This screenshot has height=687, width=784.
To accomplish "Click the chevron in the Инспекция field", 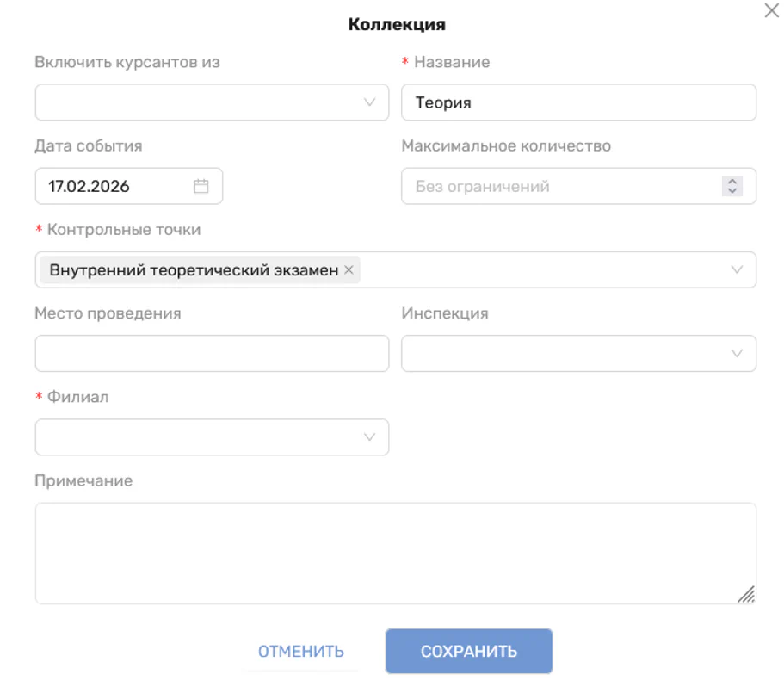I will (x=737, y=353).
